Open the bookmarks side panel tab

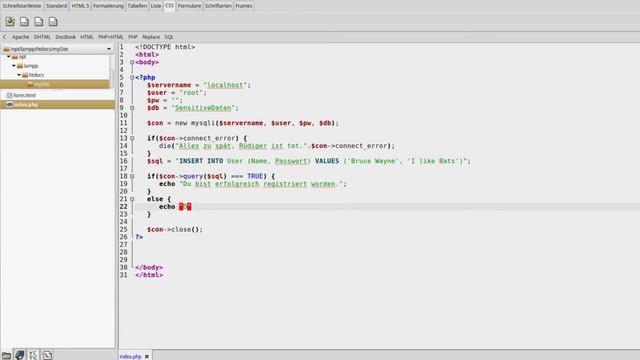(x=20, y=355)
